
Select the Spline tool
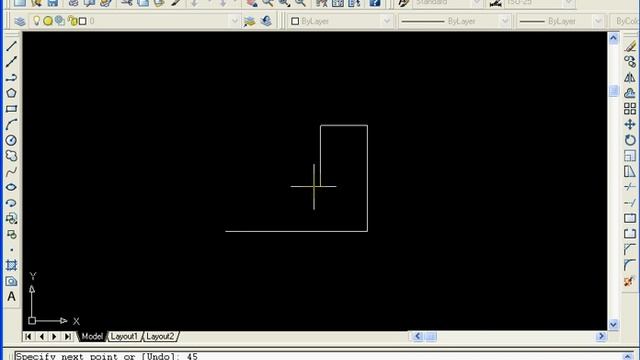click(x=11, y=171)
